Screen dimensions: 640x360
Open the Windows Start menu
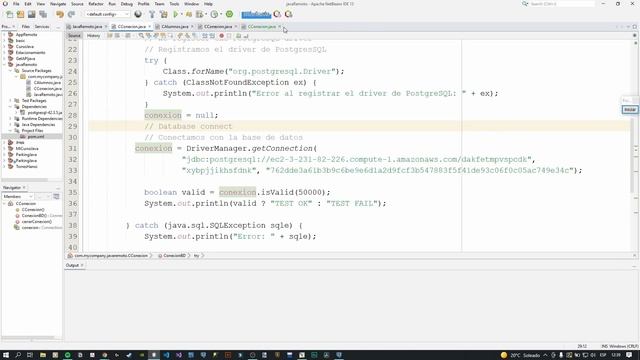tap(6, 355)
